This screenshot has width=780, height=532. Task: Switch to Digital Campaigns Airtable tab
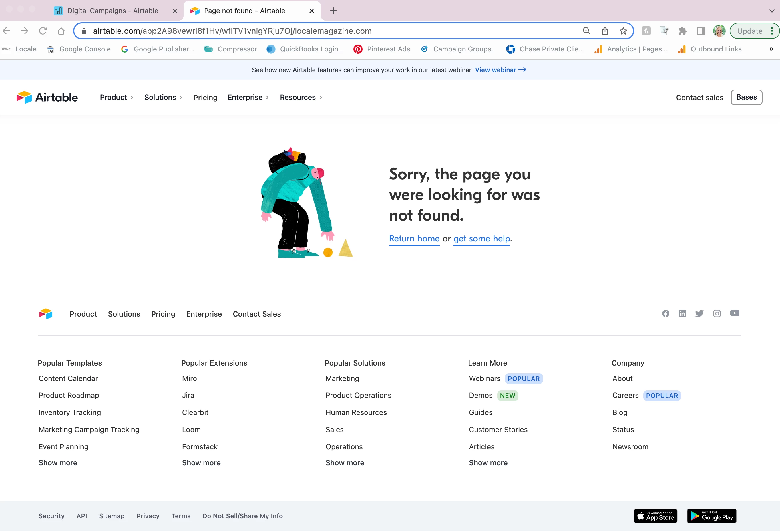coord(112,11)
